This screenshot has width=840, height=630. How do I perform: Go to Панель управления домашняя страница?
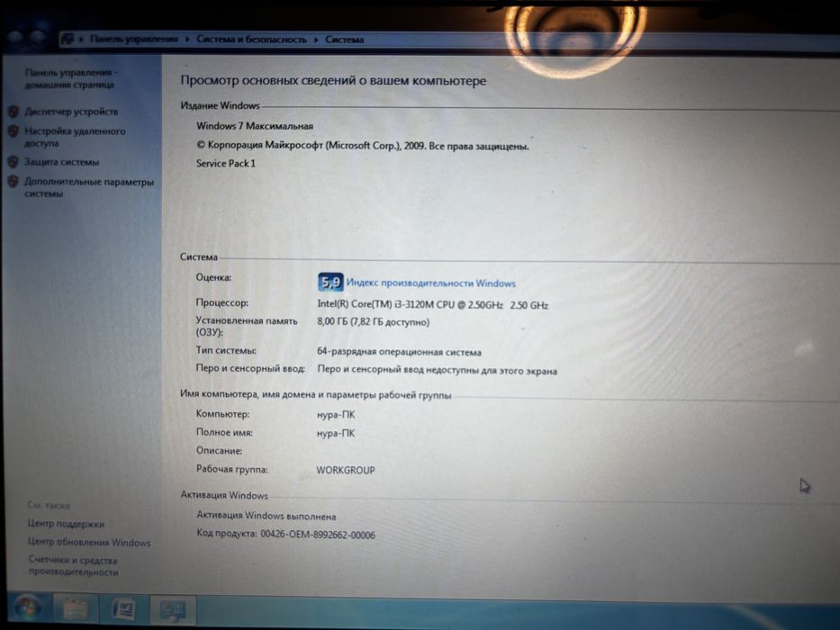(71, 79)
